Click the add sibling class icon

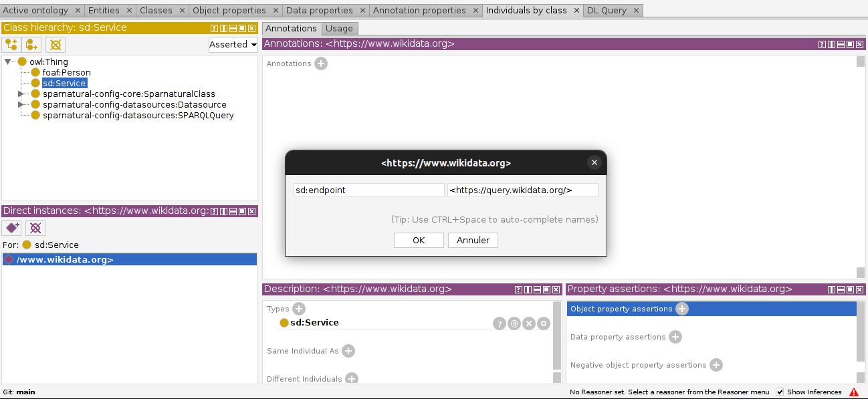(x=32, y=45)
